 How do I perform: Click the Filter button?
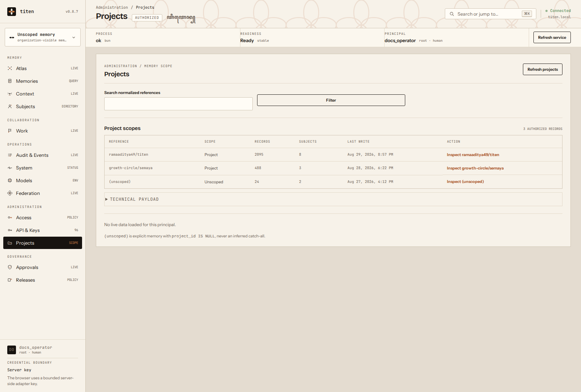coord(331,100)
